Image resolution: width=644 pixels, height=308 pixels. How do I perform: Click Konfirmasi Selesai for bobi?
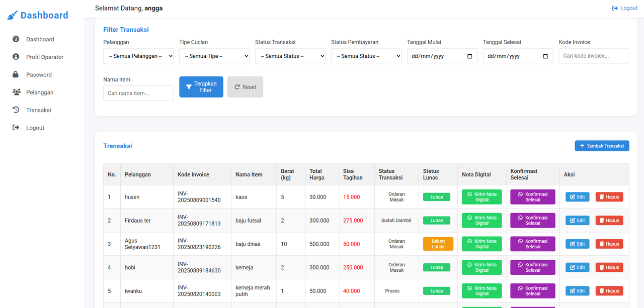533,267
